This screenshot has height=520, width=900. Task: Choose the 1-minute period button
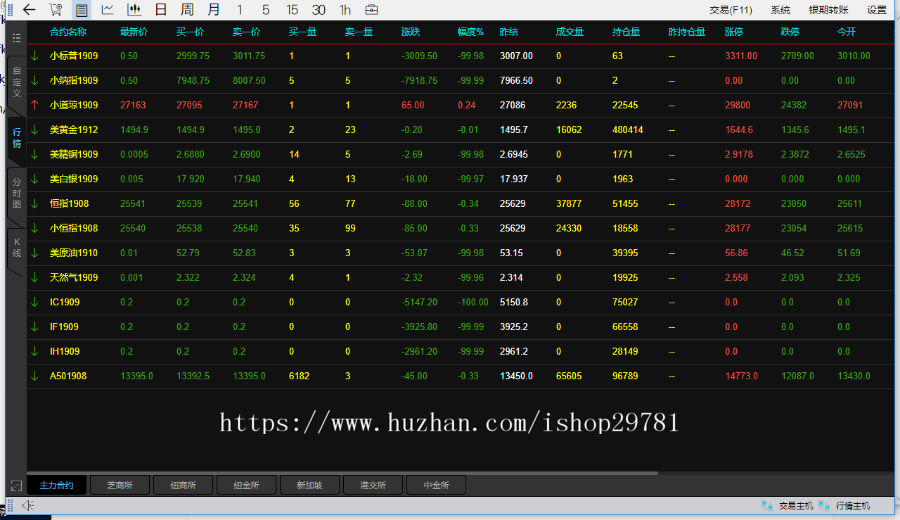[239, 10]
